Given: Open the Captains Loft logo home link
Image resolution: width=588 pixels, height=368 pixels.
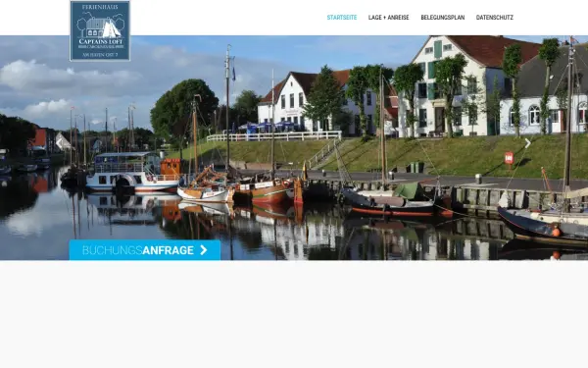Looking at the screenshot, I should point(100,30).
